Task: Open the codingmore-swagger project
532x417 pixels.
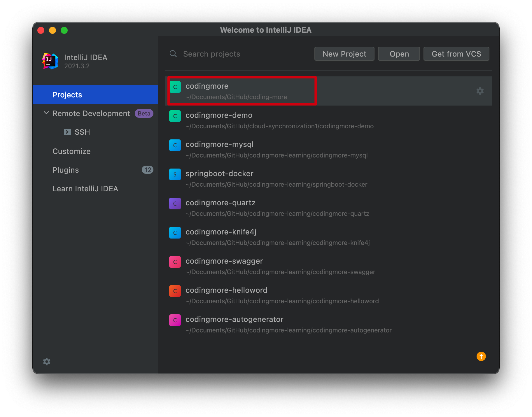Action: pos(224,261)
